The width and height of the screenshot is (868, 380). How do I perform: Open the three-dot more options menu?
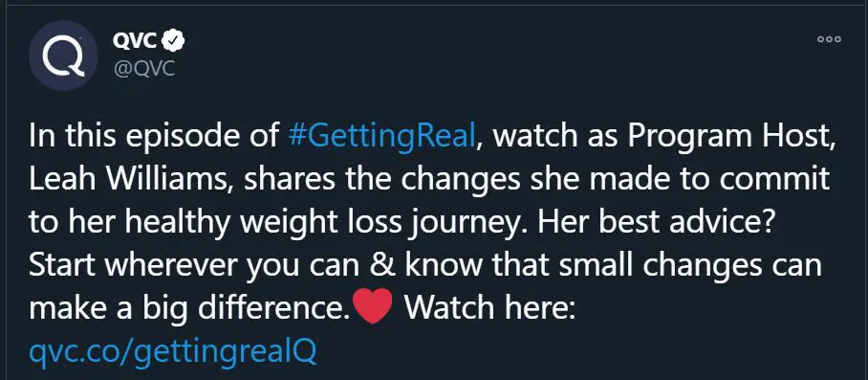click(x=829, y=39)
